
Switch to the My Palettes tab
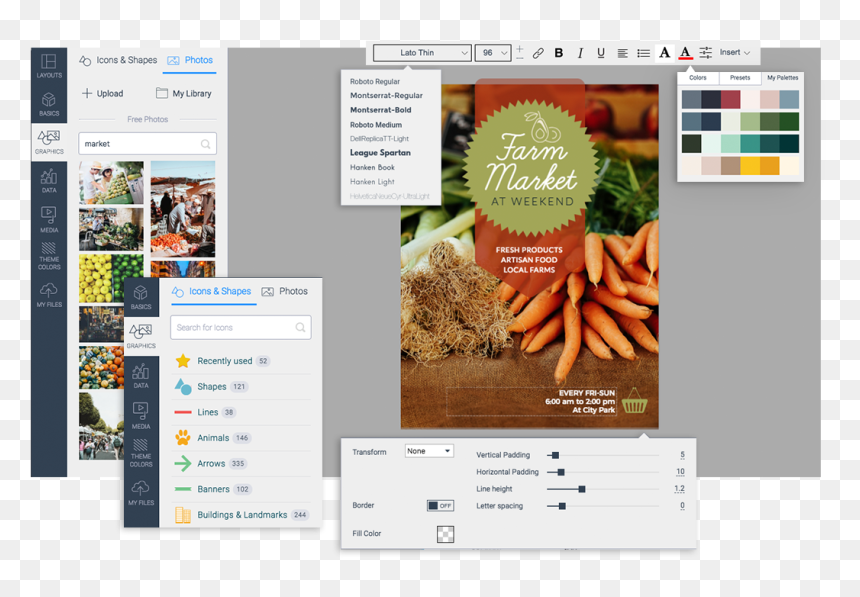783,78
